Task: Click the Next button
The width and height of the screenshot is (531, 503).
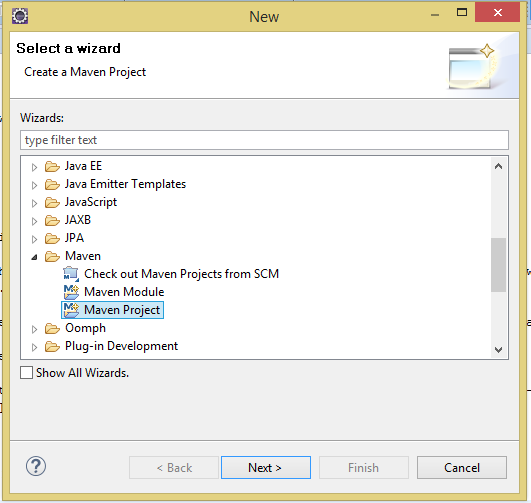Action: coord(266,467)
